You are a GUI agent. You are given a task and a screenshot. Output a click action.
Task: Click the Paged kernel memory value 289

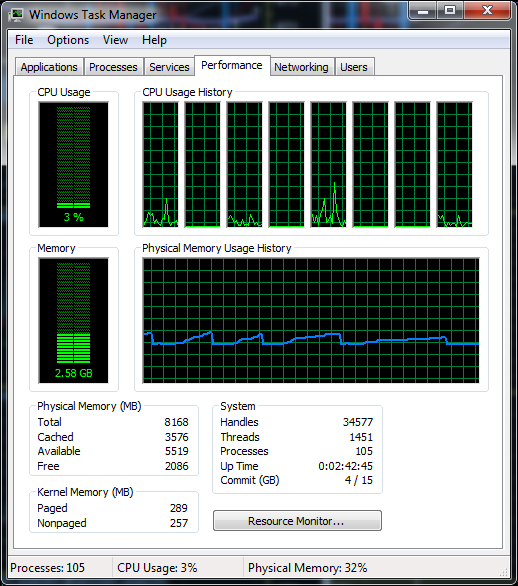(179, 508)
